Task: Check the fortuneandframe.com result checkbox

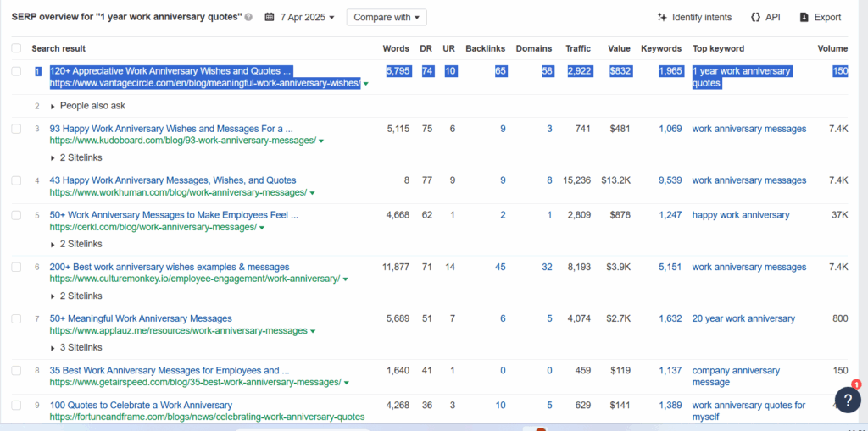Action: (x=17, y=405)
